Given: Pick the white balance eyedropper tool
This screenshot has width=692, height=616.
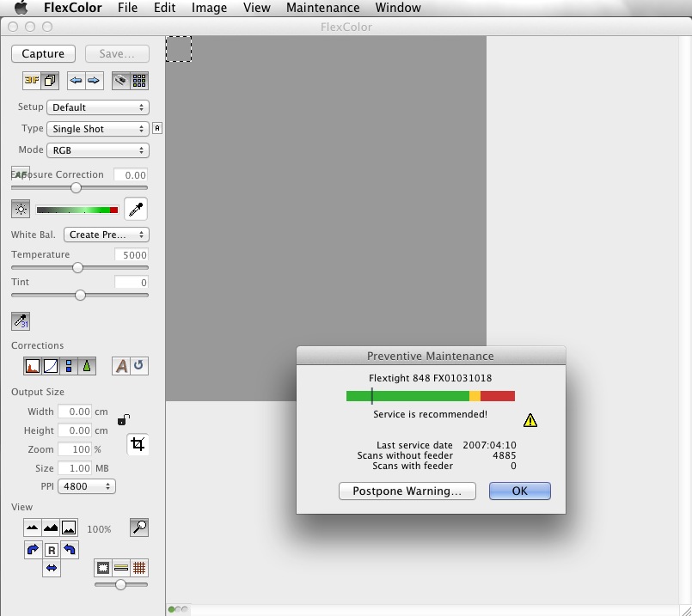Looking at the screenshot, I should tap(136, 209).
